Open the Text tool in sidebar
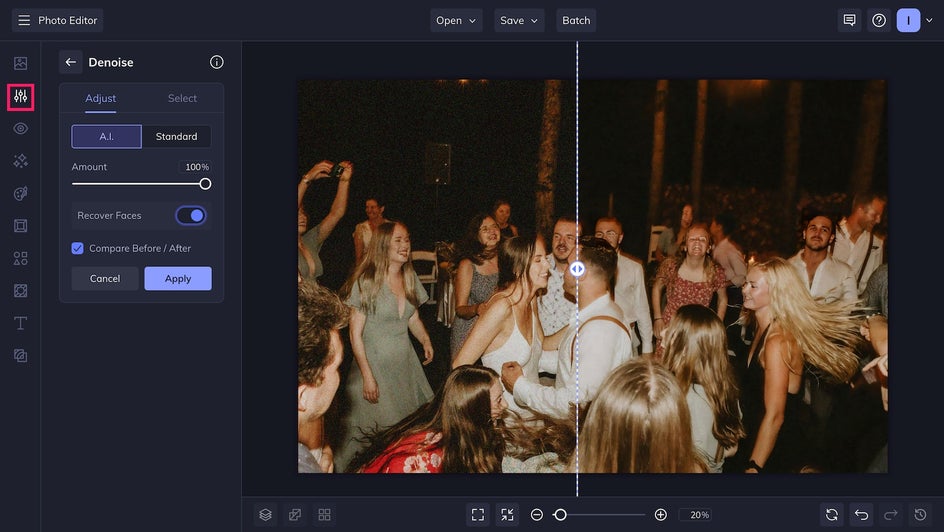 tap(20, 323)
